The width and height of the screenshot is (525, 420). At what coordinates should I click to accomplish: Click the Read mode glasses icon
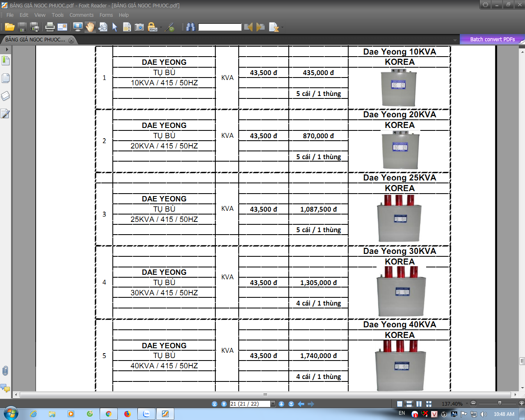103,27
